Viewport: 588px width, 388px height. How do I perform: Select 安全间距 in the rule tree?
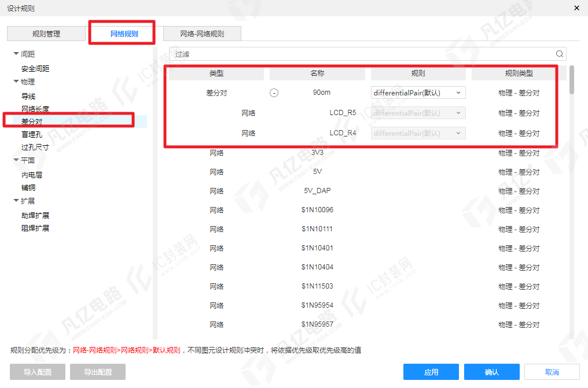pos(35,69)
